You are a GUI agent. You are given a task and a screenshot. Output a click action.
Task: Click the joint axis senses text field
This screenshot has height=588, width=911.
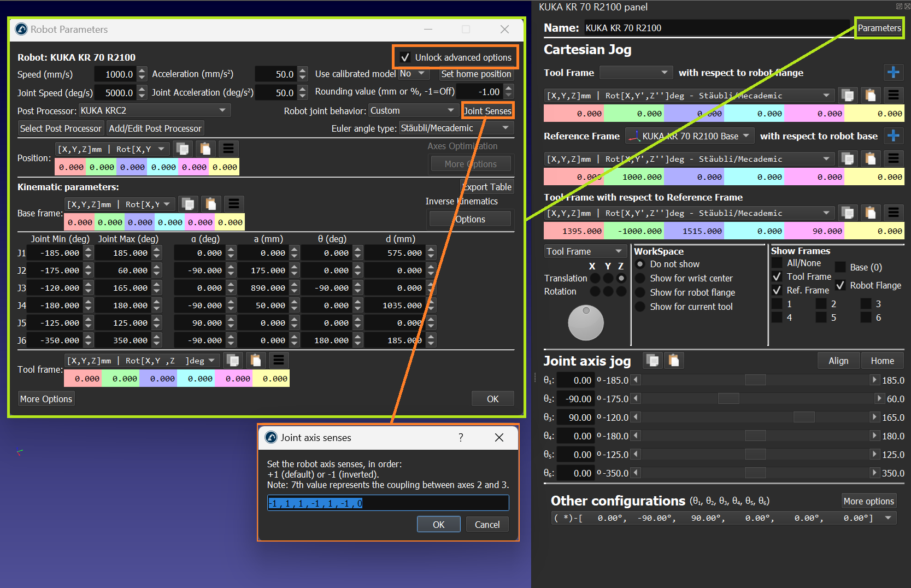click(x=388, y=503)
